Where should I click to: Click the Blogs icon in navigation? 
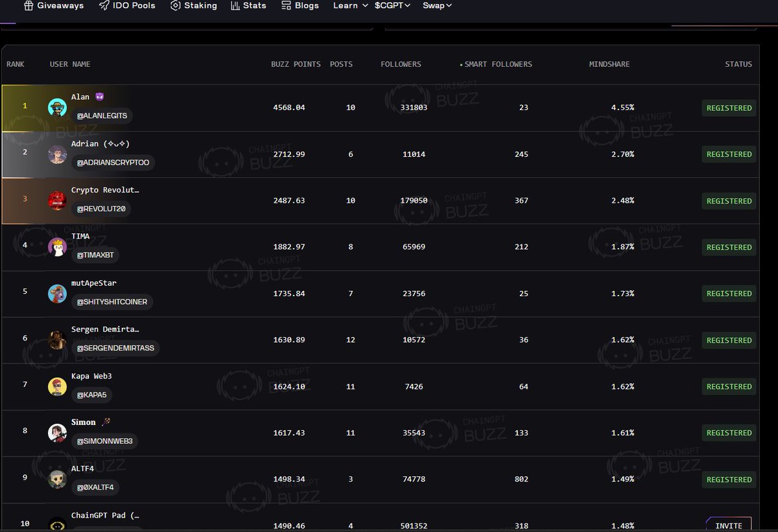287,5
